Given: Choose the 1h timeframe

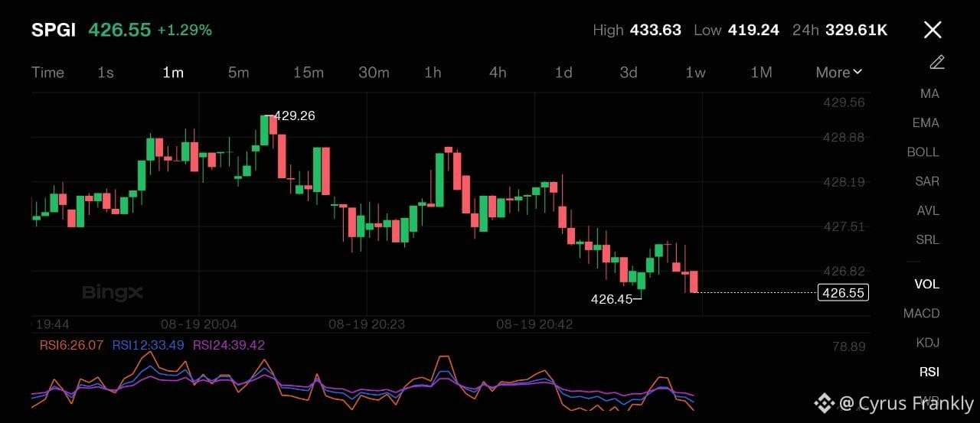Looking at the screenshot, I should pyautogui.click(x=433, y=72).
